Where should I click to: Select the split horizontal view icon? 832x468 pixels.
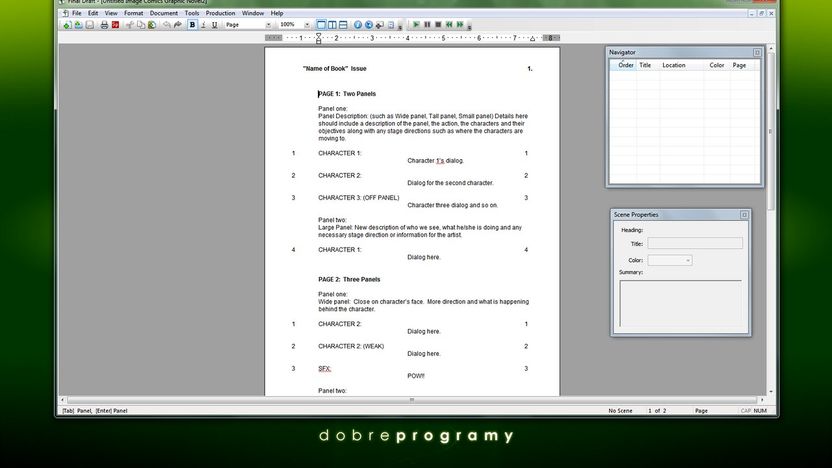tap(343, 25)
